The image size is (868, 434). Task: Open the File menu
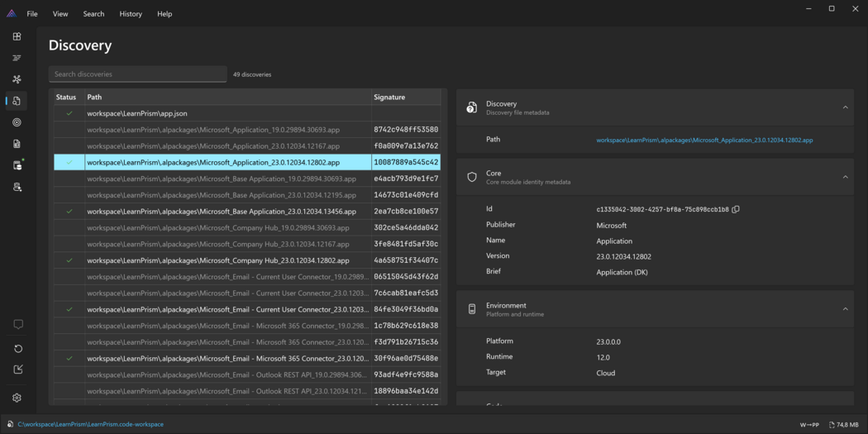coord(32,14)
